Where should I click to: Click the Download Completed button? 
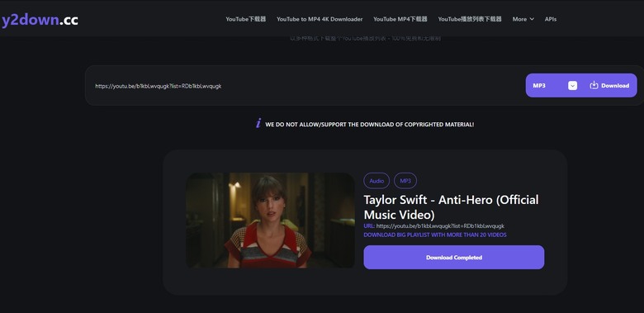[x=454, y=257]
